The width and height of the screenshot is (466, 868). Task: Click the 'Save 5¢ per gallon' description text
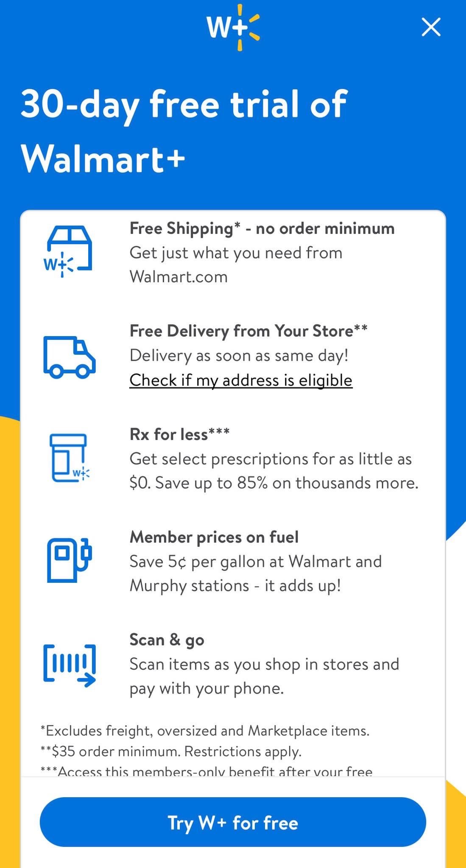[256, 573]
